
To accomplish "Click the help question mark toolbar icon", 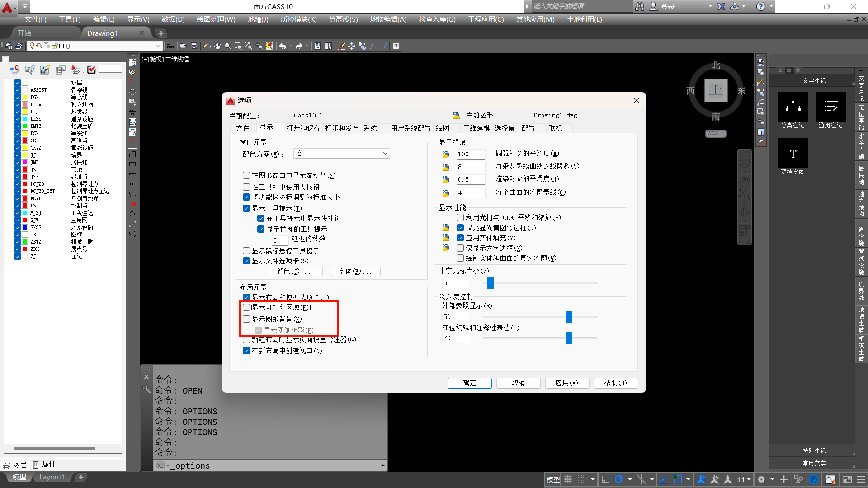I will (x=396, y=46).
